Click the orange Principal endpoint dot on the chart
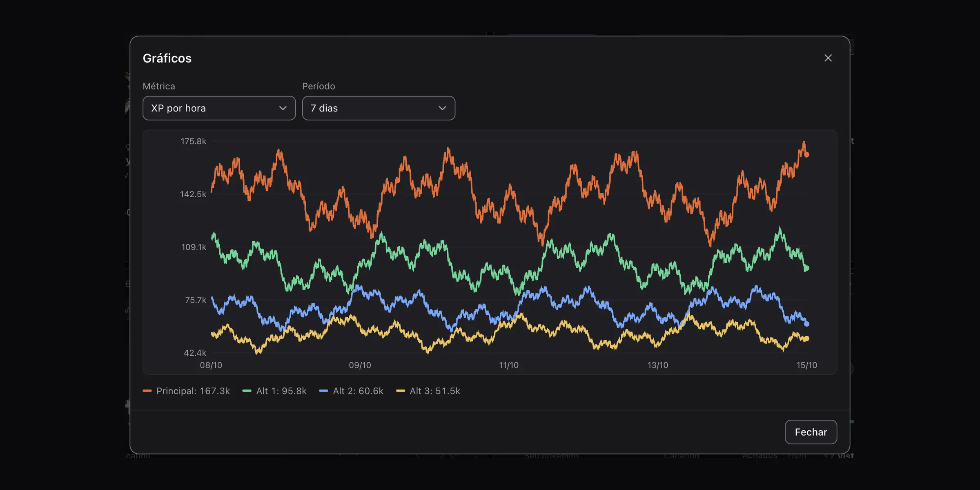The image size is (980, 490). (x=806, y=155)
